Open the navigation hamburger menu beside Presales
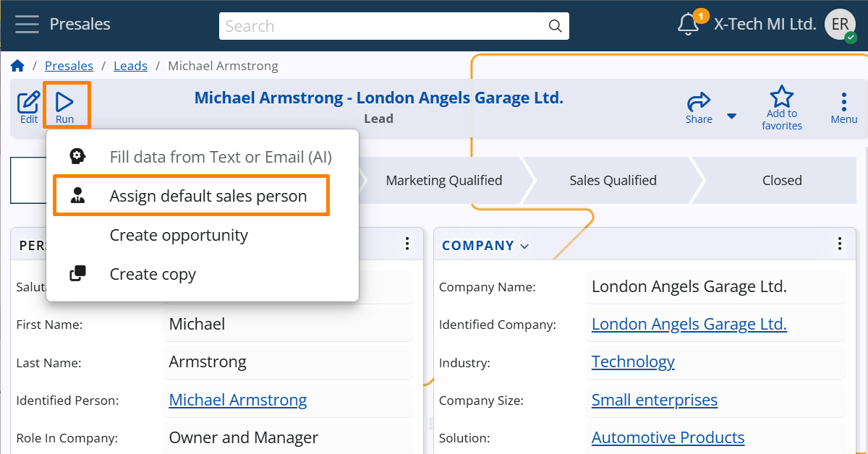Viewport: 868px width, 454px height. [27, 24]
